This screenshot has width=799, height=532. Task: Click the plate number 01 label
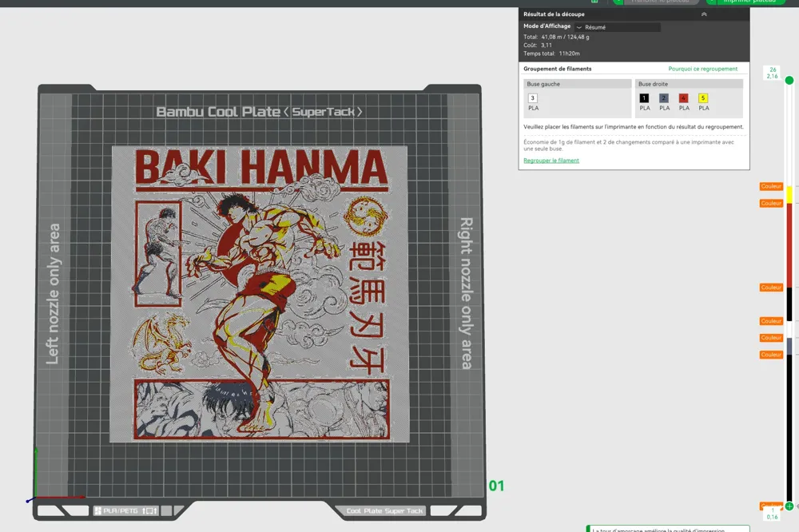point(496,486)
